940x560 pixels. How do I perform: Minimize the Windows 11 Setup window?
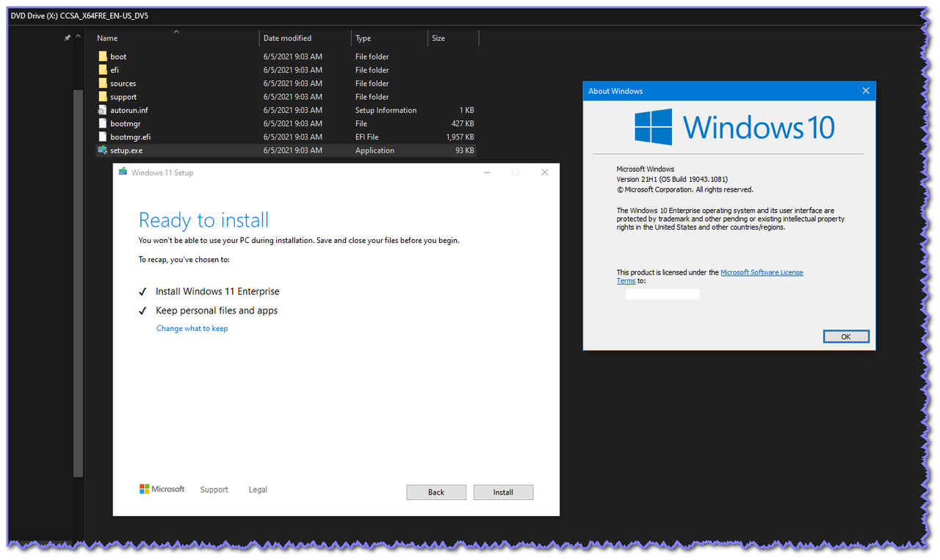tap(487, 172)
